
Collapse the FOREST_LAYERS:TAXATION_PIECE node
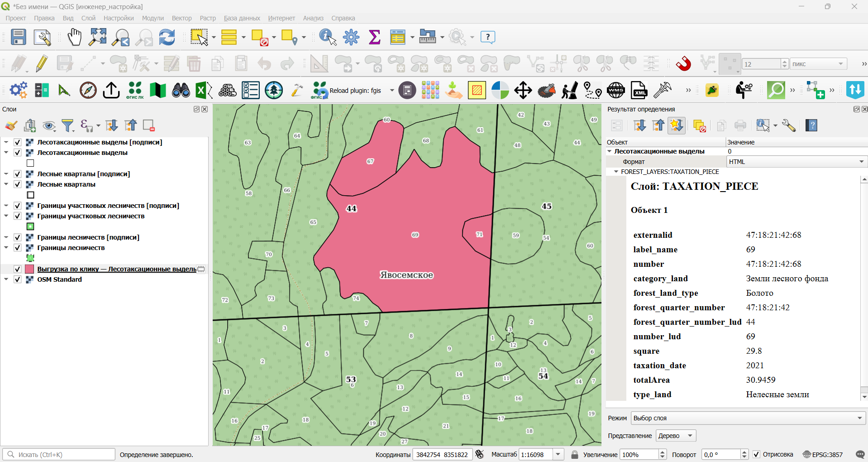coord(616,172)
